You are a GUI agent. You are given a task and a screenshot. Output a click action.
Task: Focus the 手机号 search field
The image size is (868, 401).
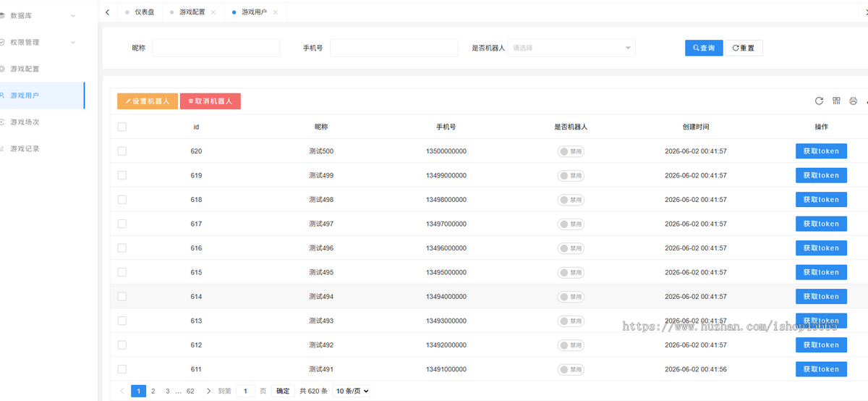click(394, 48)
